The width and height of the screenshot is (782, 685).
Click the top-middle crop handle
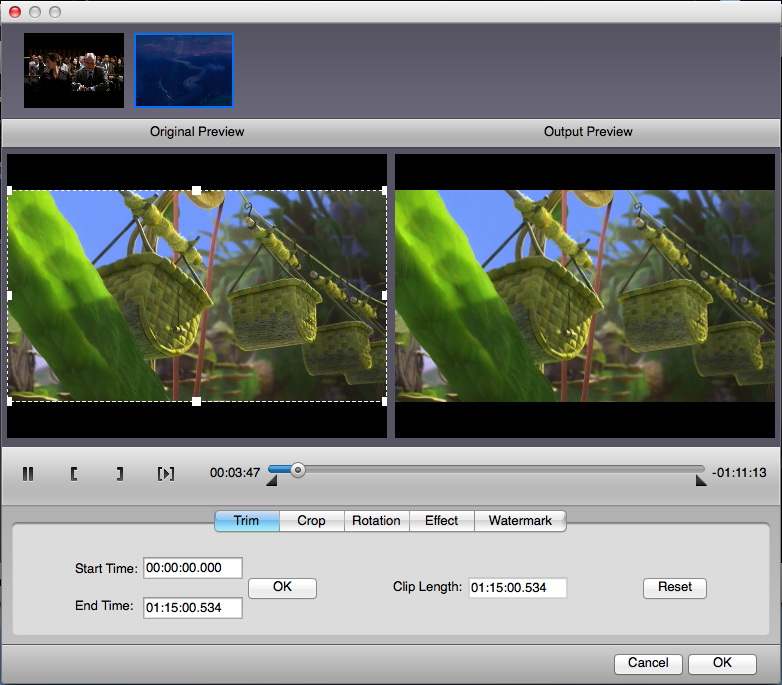(196, 190)
